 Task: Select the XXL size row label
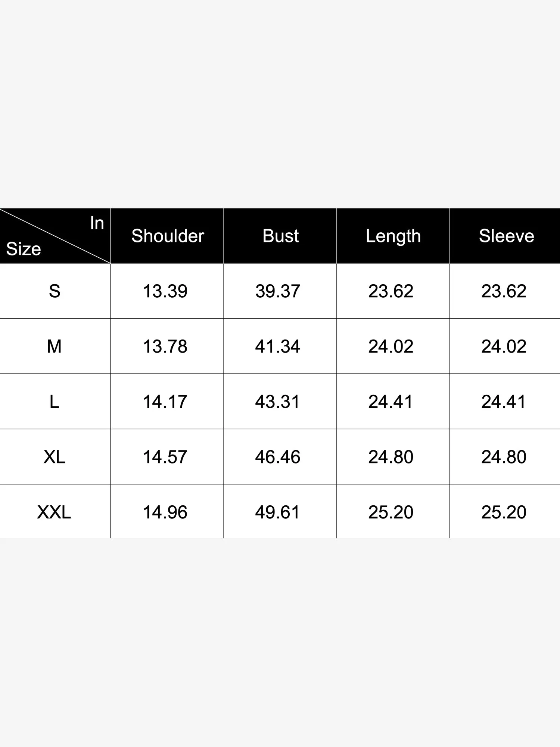(54, 512)
